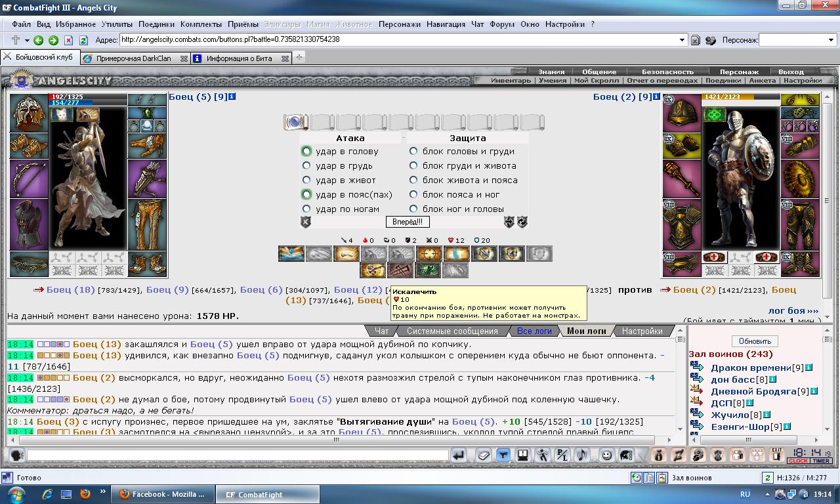Open smiley emoticons in chat bar
The width and height of the screenshot is (840, 504).
607,455
